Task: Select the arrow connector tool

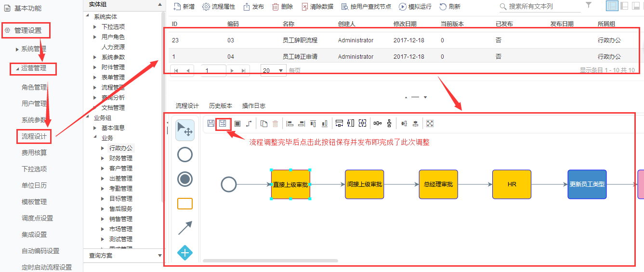Action: click(185, 228)
